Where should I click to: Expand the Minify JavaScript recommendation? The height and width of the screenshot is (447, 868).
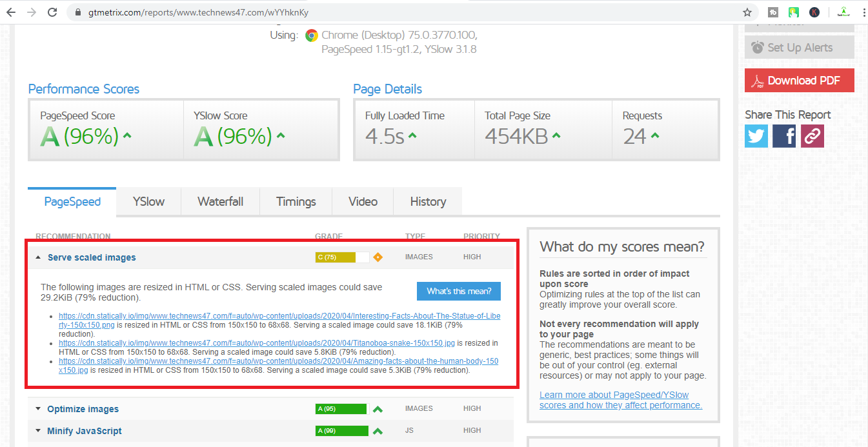coord(38,431)
